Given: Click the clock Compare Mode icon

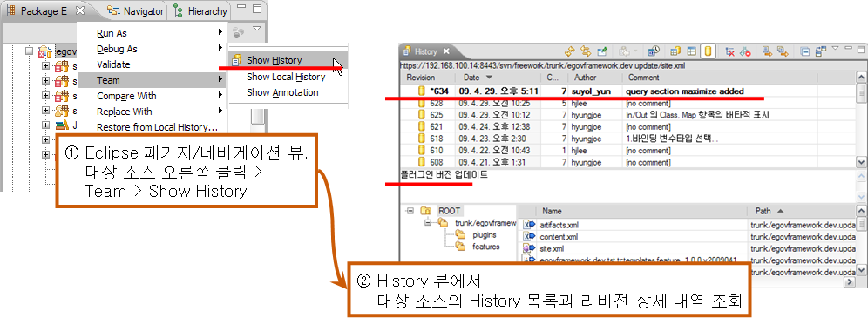Looking at the screenshot, I should coord(654,51).
